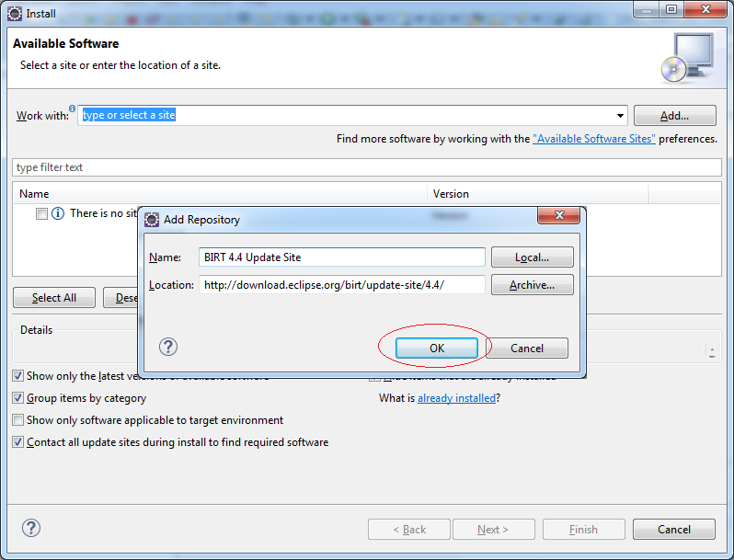
Task: Toggle the 'There is no site' row checkbox
Action: [x=41, y=214]
